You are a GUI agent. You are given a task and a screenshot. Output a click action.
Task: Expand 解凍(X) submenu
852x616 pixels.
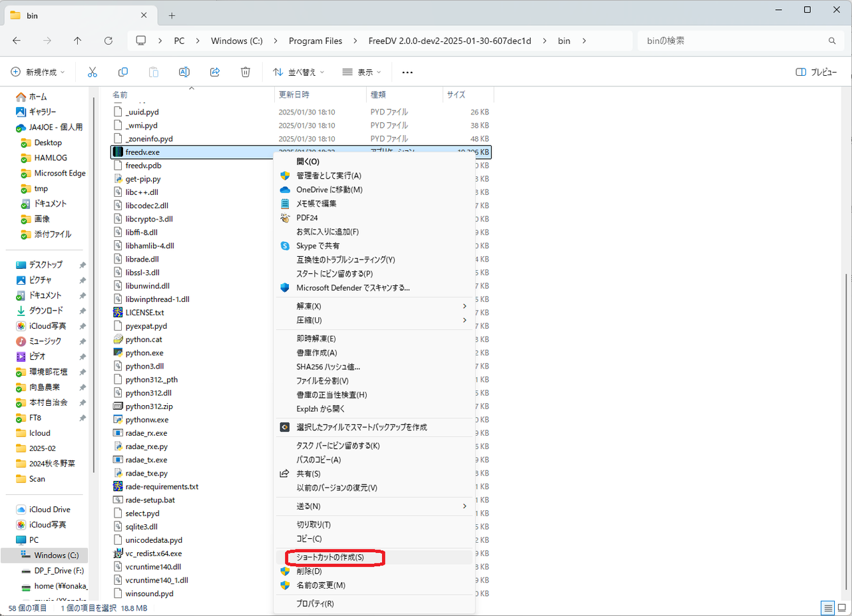pos(465,306)
